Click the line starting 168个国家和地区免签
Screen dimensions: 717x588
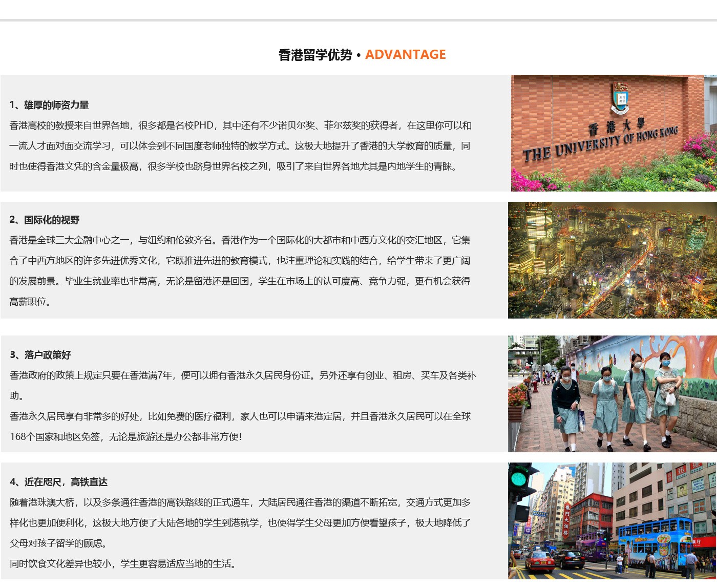[x=126, y=437]
